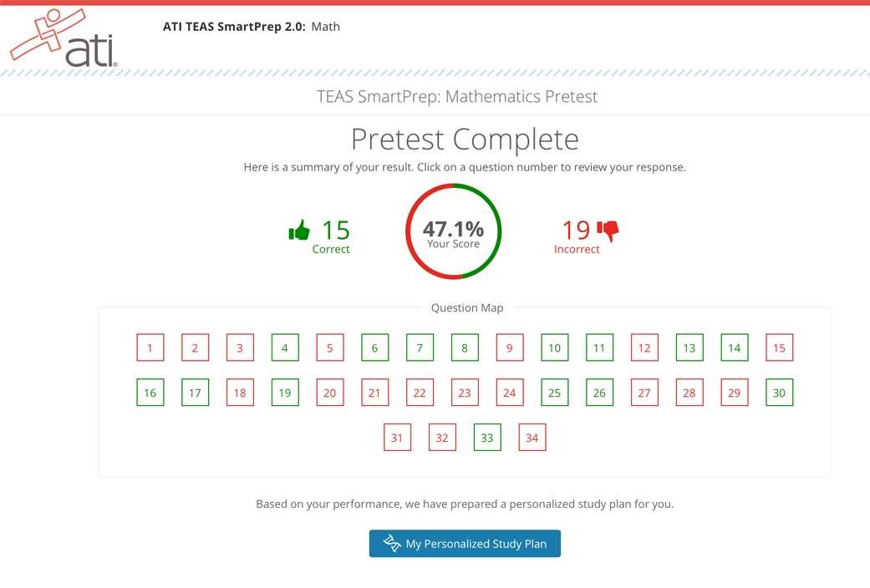This screenshot has height=588, width=870.
Task: Review question 19 response
Action: (x=284, y=392)
